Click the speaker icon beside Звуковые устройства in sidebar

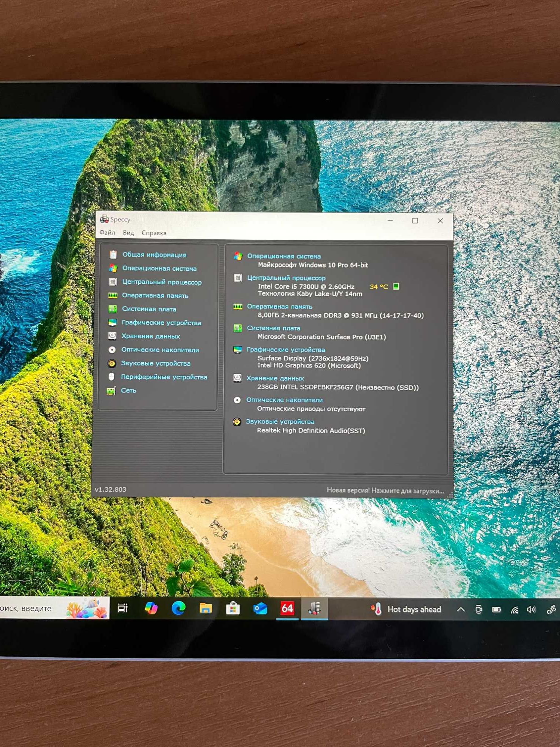click(112, 363)
